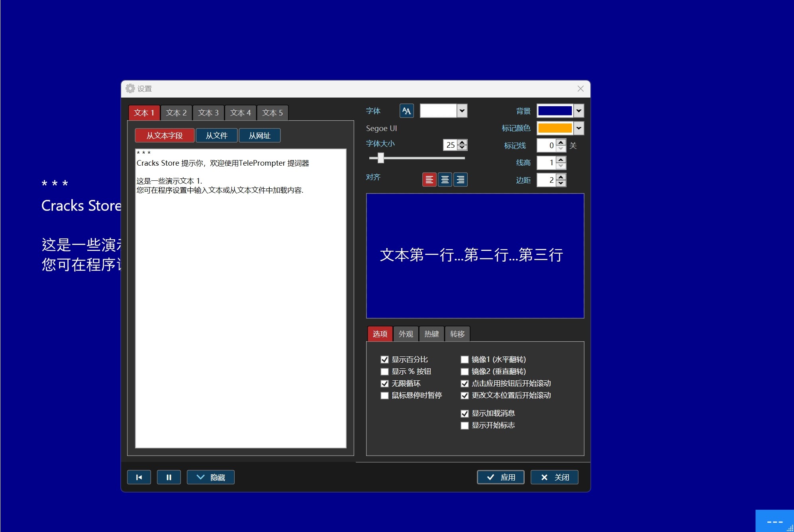Click the 标记线 number field showing 0
The image size is (794, 532).
pos(547,145)
